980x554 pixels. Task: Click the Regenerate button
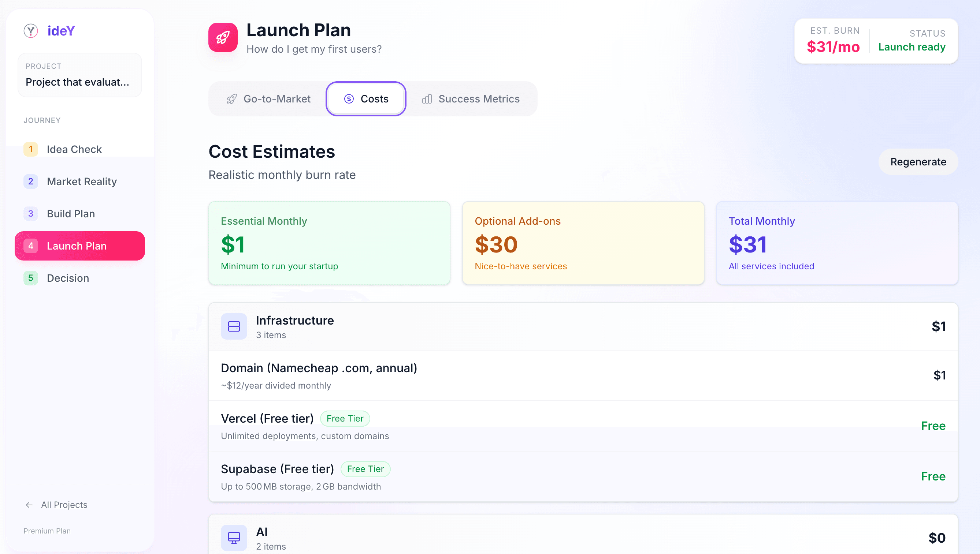tap(918, 161)
